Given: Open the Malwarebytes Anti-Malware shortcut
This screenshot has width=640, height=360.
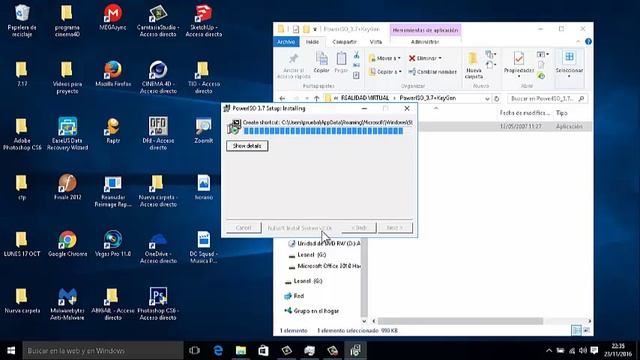Looking at the screenshot, I should click(67, 304).
